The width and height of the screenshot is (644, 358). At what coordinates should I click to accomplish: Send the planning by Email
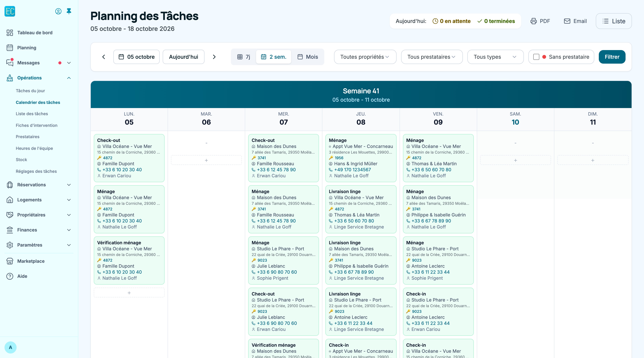(575, 21)
